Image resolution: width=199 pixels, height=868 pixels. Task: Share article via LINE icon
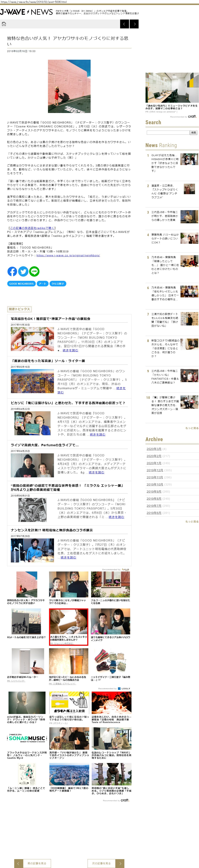pos(34,271)
